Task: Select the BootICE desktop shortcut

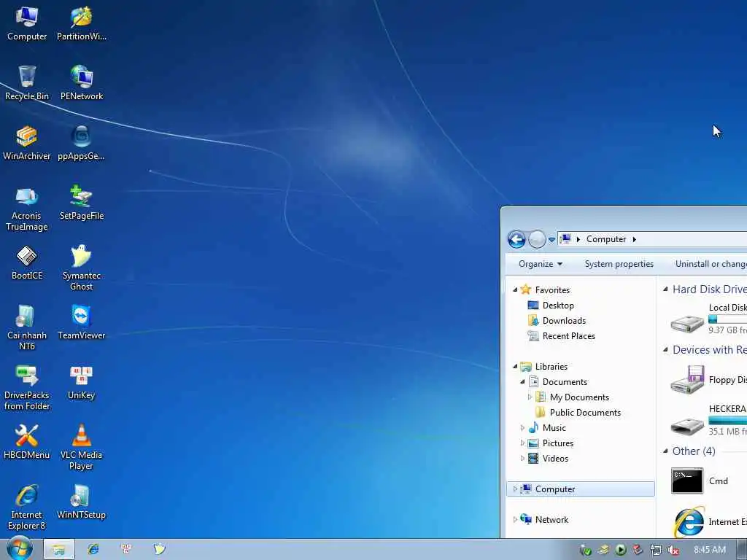Action: point(27,262)
